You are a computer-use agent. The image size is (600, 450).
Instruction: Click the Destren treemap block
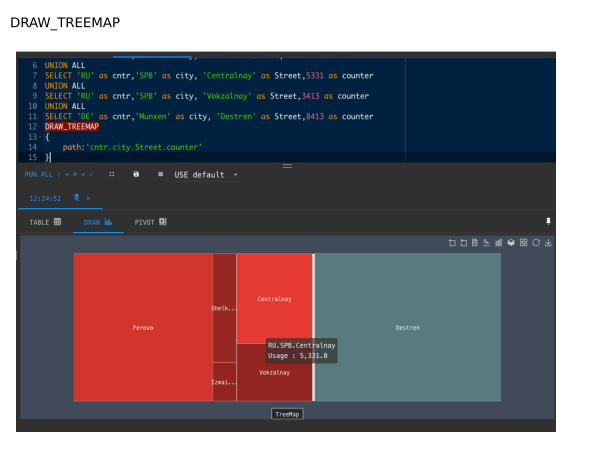[407, 327]
